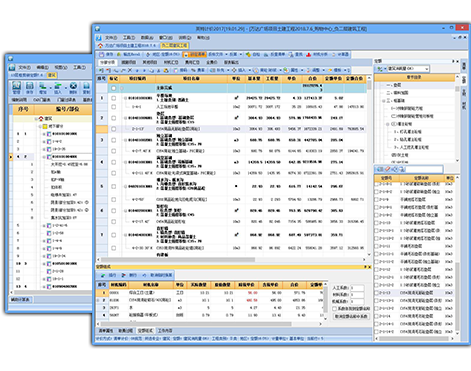This screenshot has width=471, height=371.
Task: Tick the checkbox in the blue header row
Action: (114, 88)
